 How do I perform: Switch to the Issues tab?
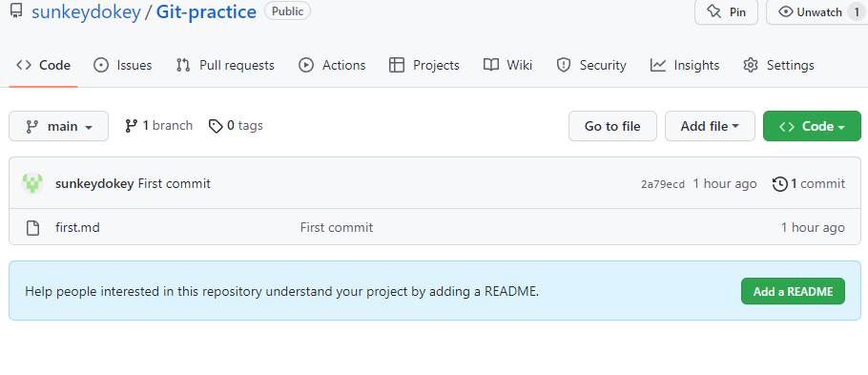122,65
